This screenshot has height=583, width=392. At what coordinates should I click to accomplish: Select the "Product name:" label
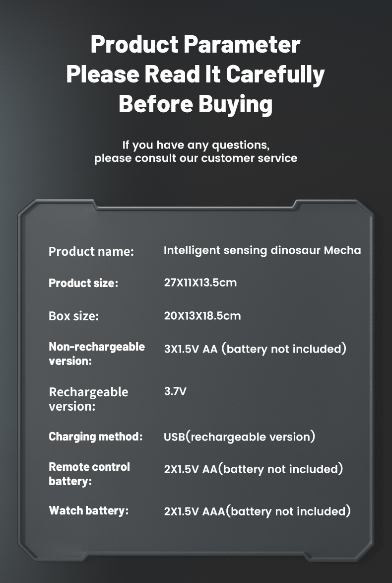click(x=91, y=252)
